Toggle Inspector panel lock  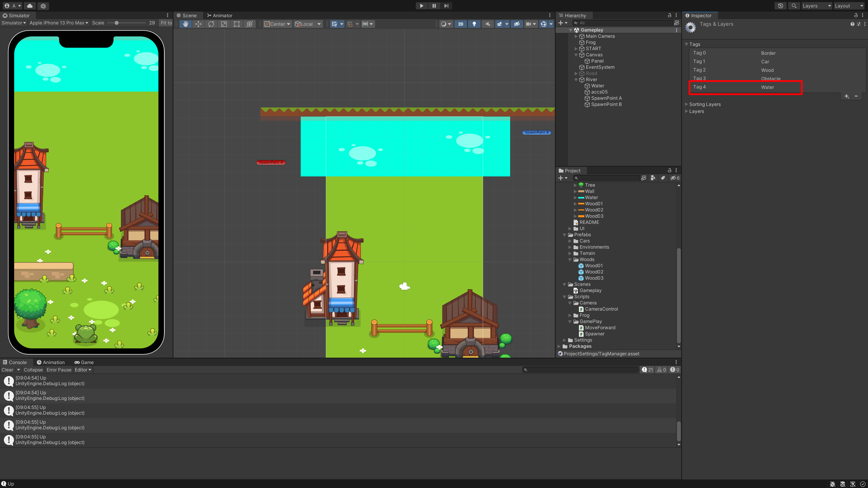coord(856,15)
